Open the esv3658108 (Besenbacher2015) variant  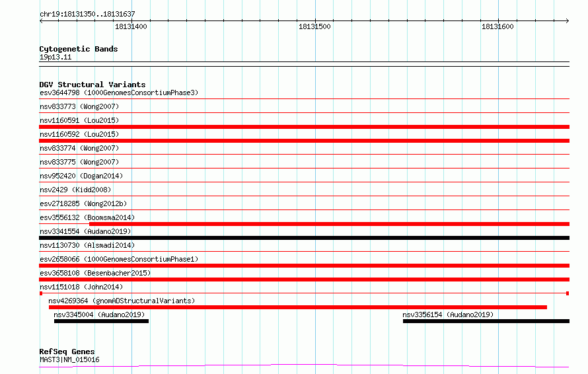[95, 273]
